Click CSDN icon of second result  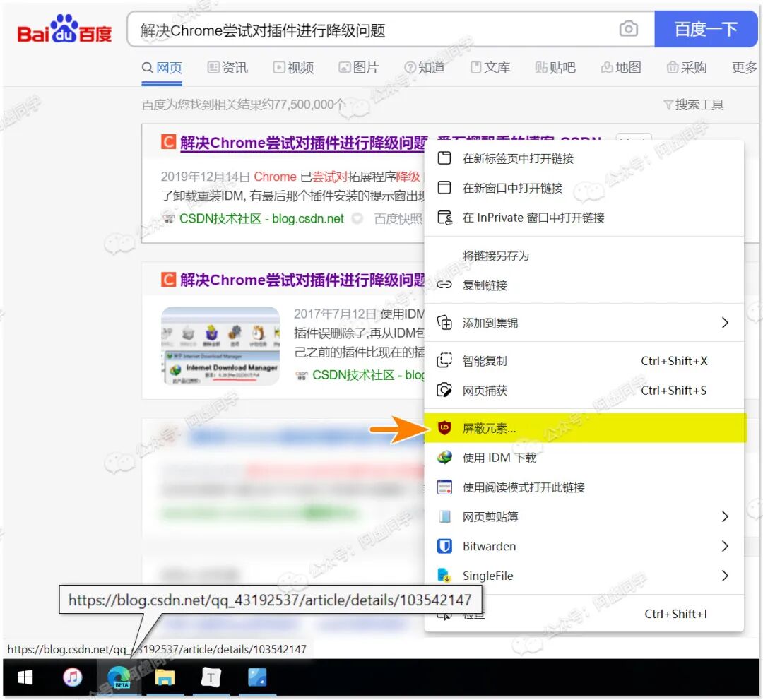coord(168,280)
